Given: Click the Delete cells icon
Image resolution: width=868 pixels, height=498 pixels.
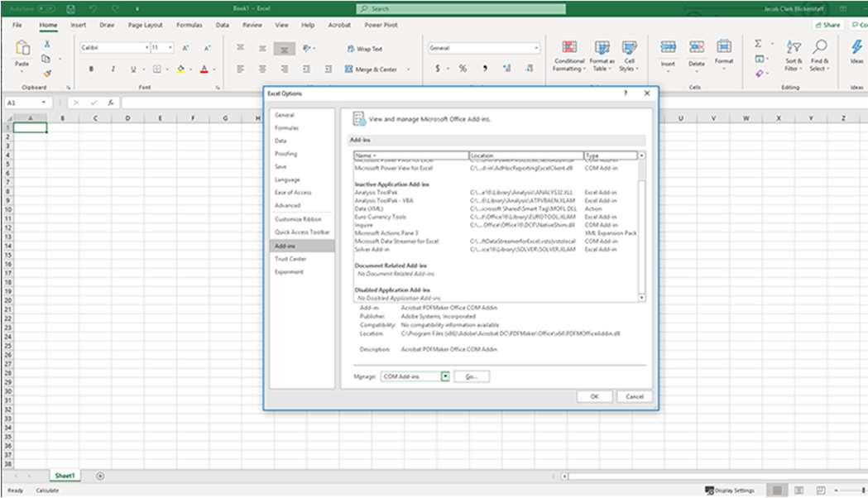Looking at the screenshot, I should tap(697, 47).
